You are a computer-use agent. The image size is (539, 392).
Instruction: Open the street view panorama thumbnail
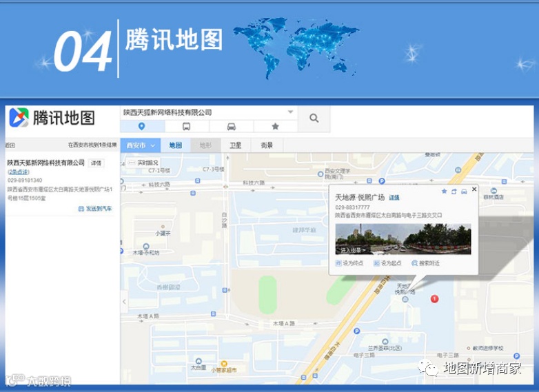(403, 239)
